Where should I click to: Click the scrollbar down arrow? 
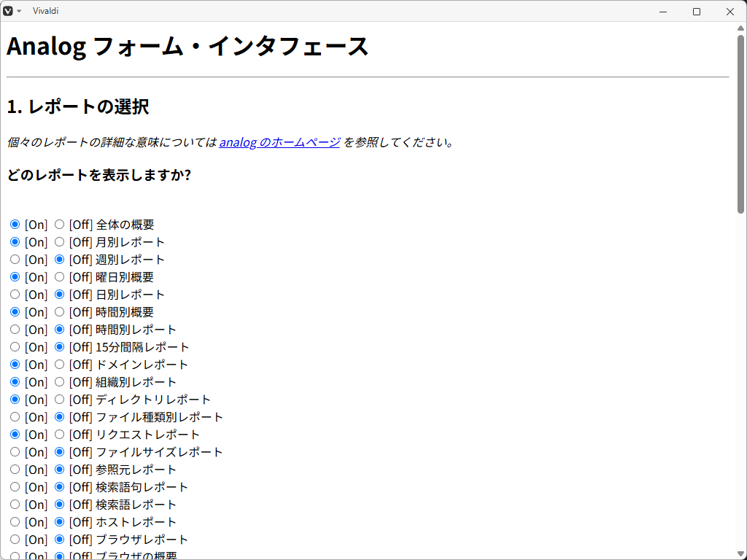point(740,554)
